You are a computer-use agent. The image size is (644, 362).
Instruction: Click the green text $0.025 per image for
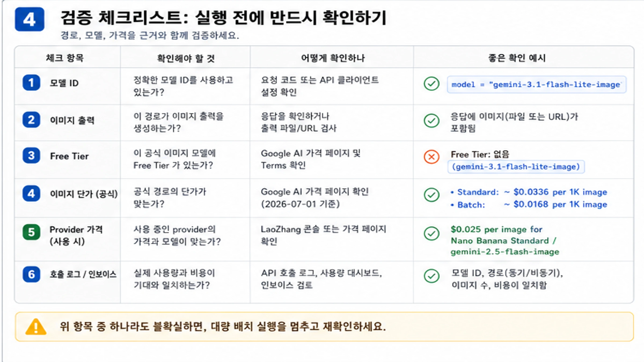point(496,230)
